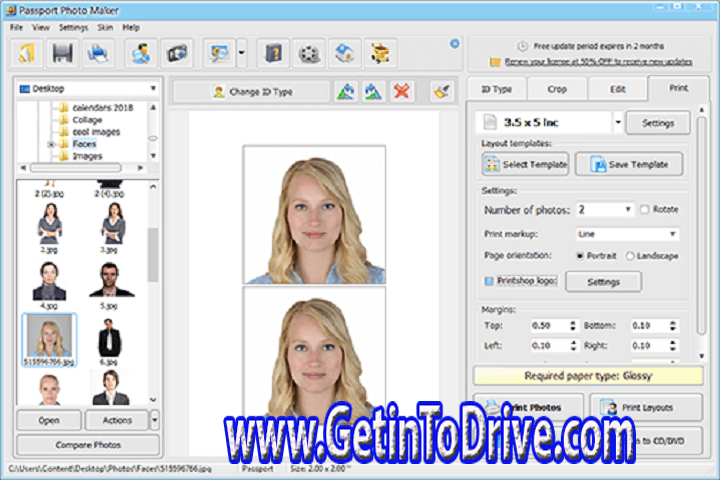The image size is (720, 480).
Task: Expand the Faces folder tree node
Action: click(x=51, y=144)
